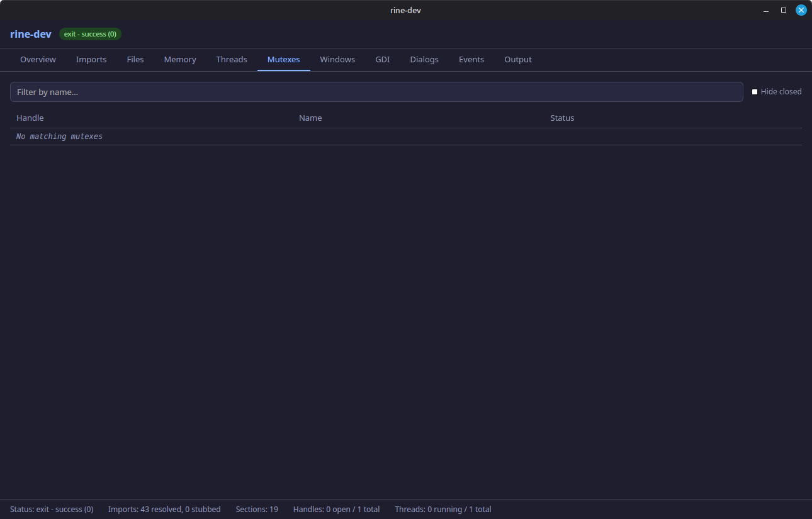Open the Threads tab
The width and height of the screenshot is (812, 519).
pyautogui.click(x=232, y=59)
